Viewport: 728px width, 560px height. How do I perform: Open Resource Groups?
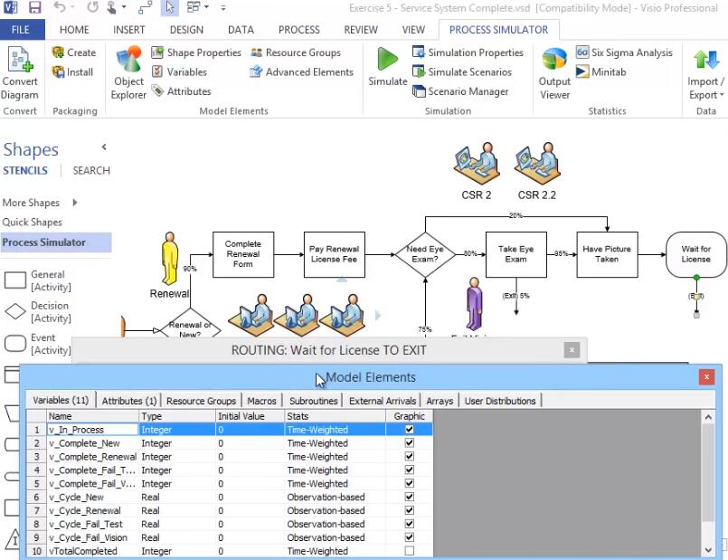point(296,52)
